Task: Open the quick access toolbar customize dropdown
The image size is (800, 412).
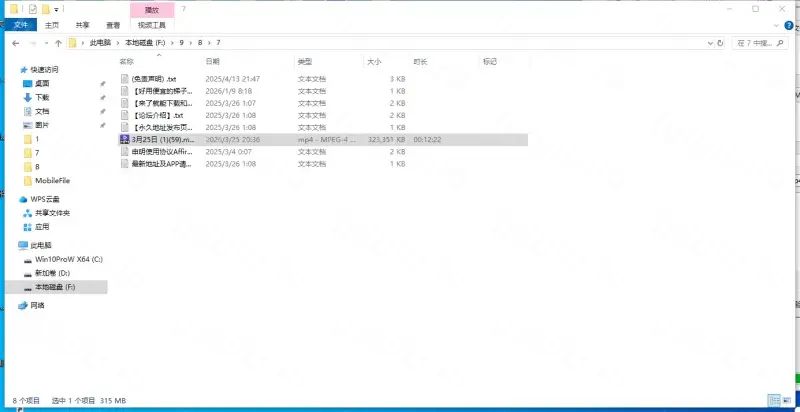Action: (x=56, y=9)
